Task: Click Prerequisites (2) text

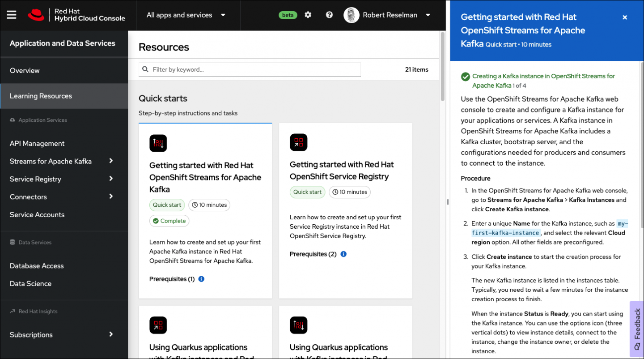Action: click(x=313, y=254)
